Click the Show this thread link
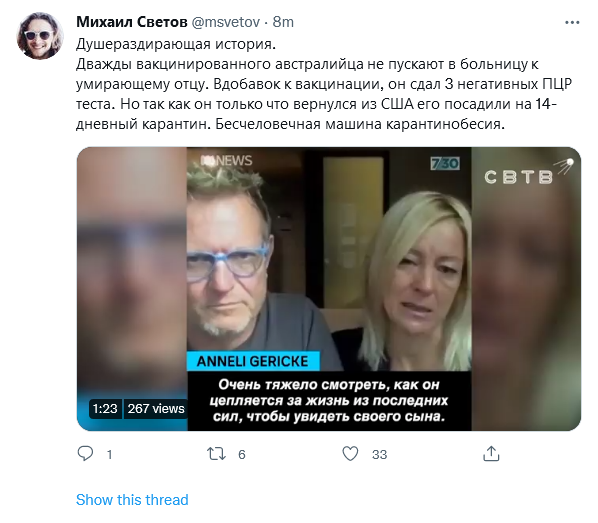The width and height of the screenshot is (598, 523). (x=132, y=500)
